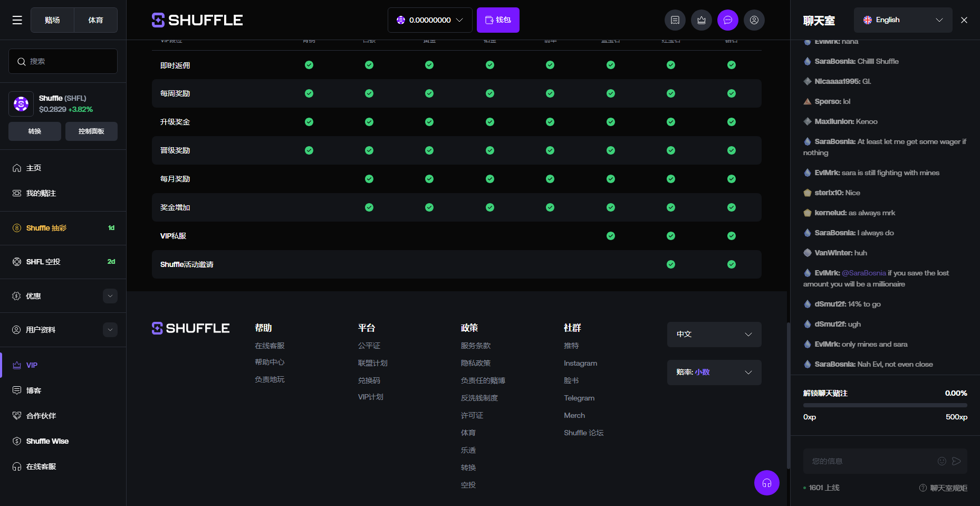980x506 pixels.
Task: Click the Shuffle 抽彩 lottery icon
Action: click(x=17, y=228)
